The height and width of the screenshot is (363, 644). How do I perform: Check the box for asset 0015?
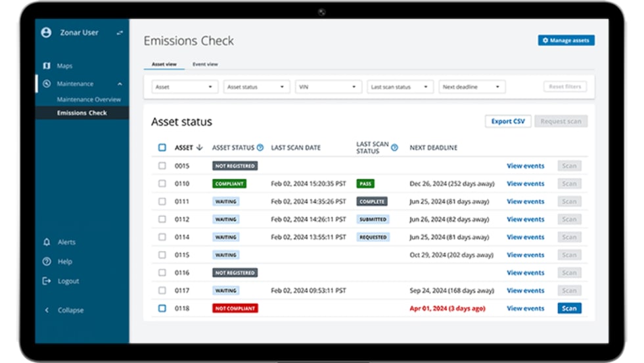(162, 166)
